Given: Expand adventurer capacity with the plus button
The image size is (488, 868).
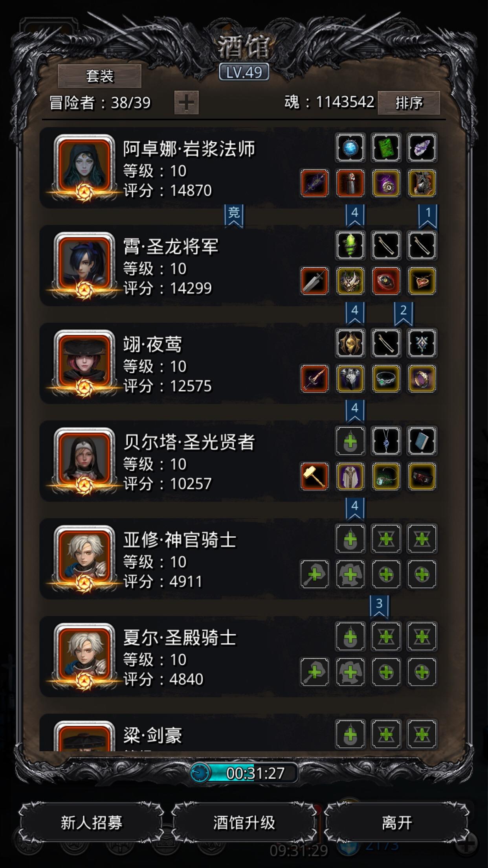Looking at the screenshot, I should point(186,103).
